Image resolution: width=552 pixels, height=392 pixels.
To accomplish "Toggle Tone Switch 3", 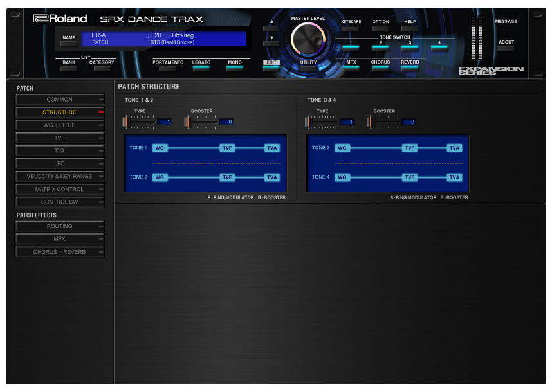I will pos(410,48).
